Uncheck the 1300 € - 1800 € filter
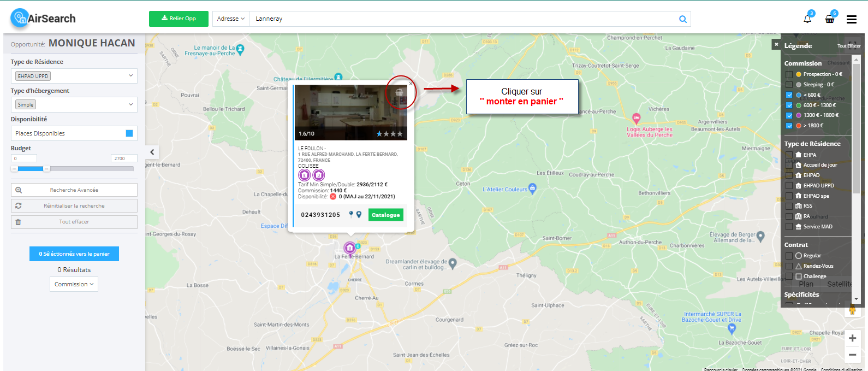868x371 pixels. (x=789, y=115)
